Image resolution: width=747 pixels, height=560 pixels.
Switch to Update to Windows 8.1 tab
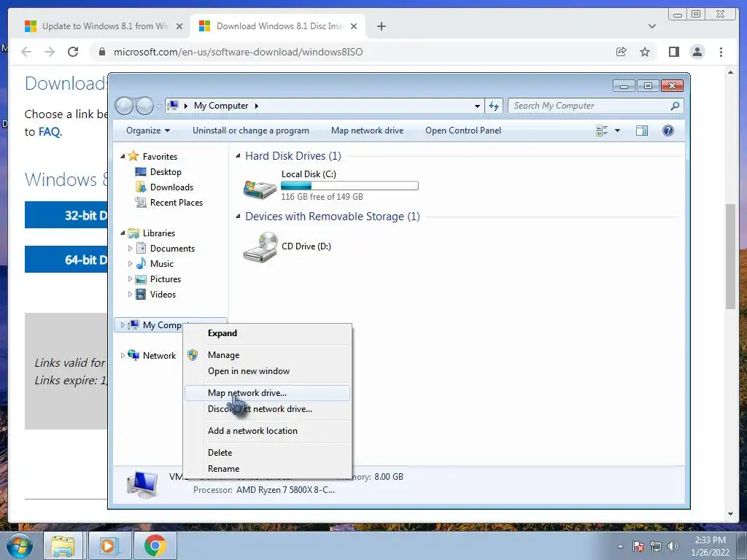click(104, 26)
